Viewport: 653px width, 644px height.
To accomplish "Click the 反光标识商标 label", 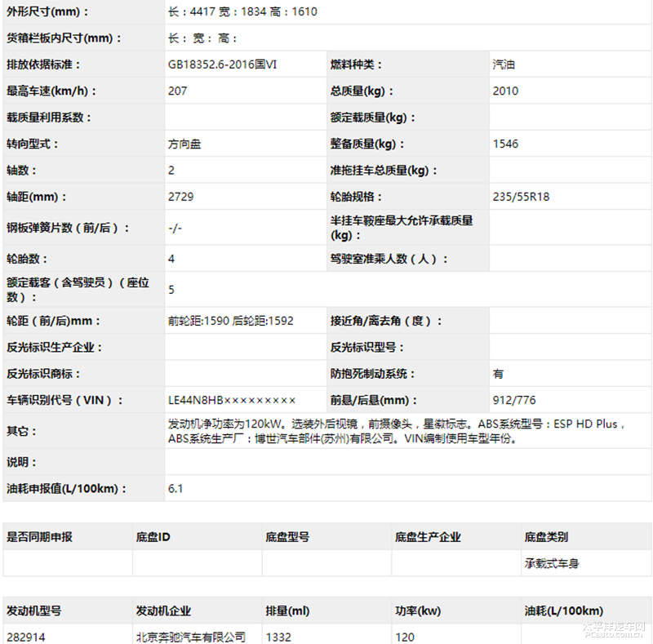I will 43,374.
